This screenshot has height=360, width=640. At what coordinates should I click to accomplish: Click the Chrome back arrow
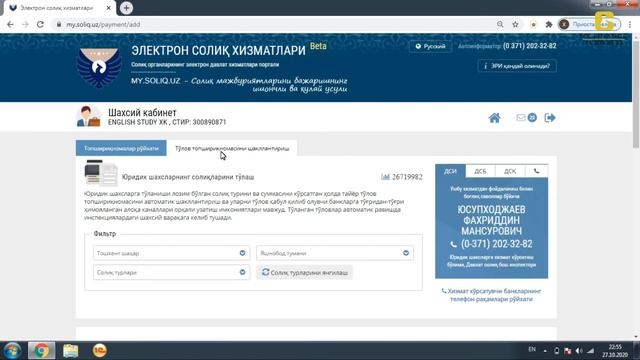(10, 24)
